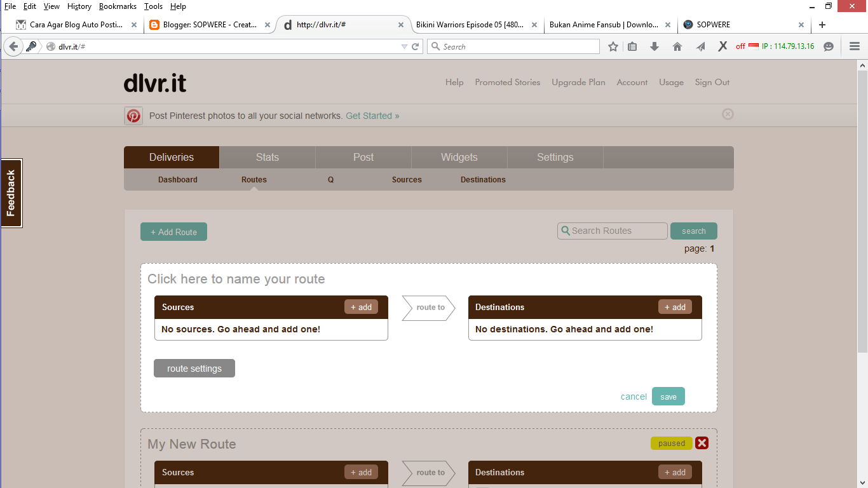
Task: Open the Help menu in the menu bar
Action: [x=179, y=6]
